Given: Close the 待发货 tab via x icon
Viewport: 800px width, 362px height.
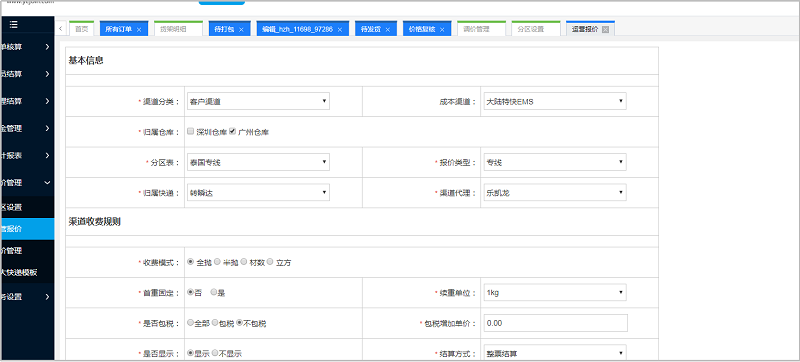Looking at the screenshot, I should click(388, 30).
